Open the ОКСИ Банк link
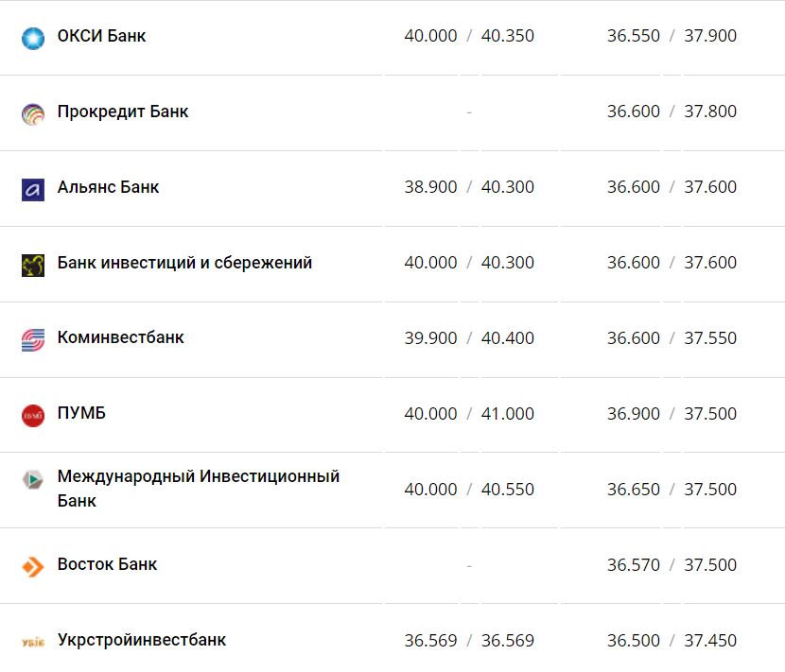The width and height of the screenshot is (785, 672). (x=101, y=36)
